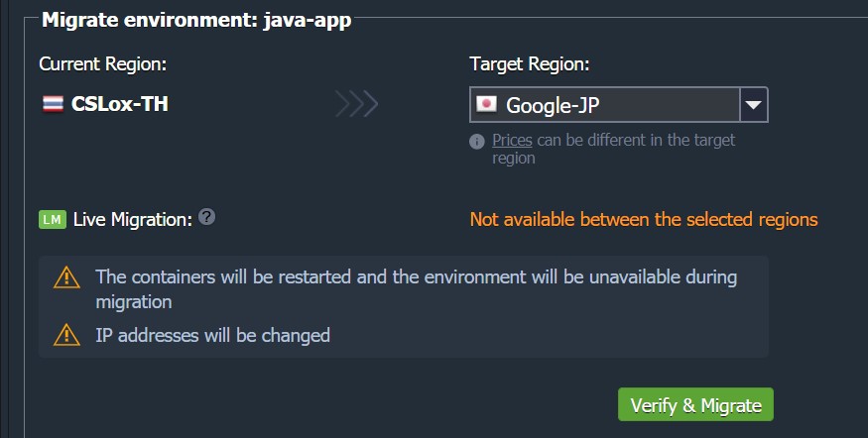This screenshot has width=868, height=438.
Task: Click the IP addresses will be changed text
Action: click(212, 335)
